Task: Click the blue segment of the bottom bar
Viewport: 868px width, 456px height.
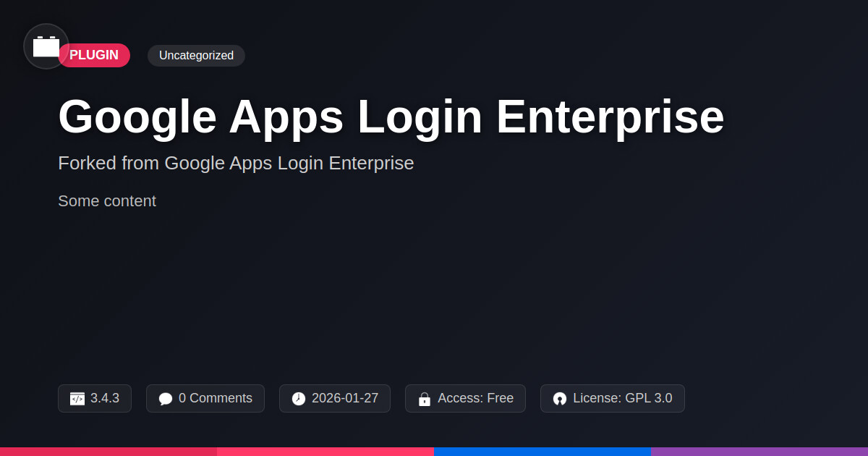Action: click(x=542, y=451)
